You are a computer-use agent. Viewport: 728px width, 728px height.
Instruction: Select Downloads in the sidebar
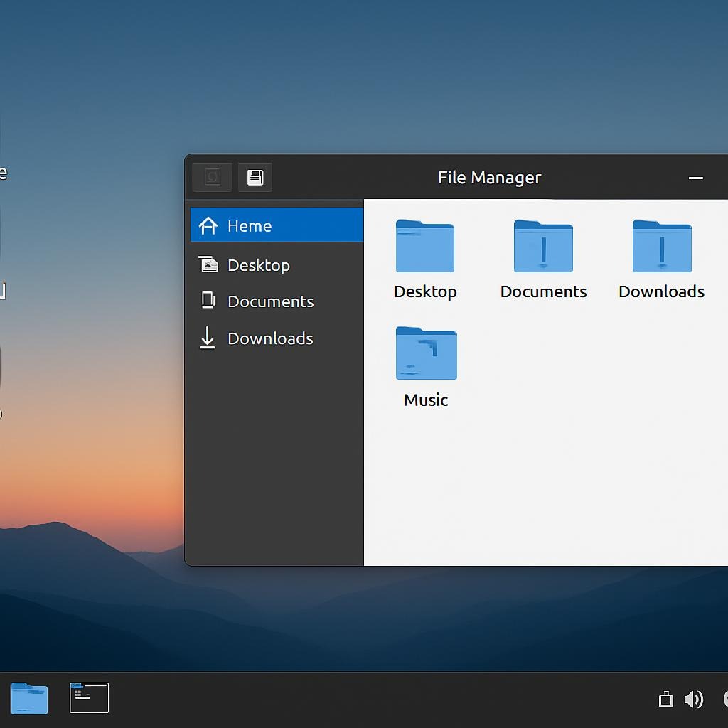pyautogui.click(x=271, y=338)
